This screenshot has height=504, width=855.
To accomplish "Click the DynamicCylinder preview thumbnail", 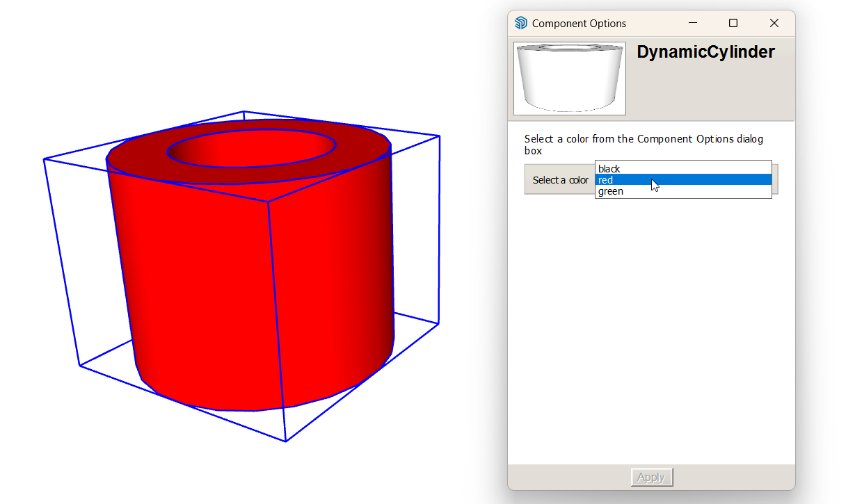I will click(x=569, y=78).
